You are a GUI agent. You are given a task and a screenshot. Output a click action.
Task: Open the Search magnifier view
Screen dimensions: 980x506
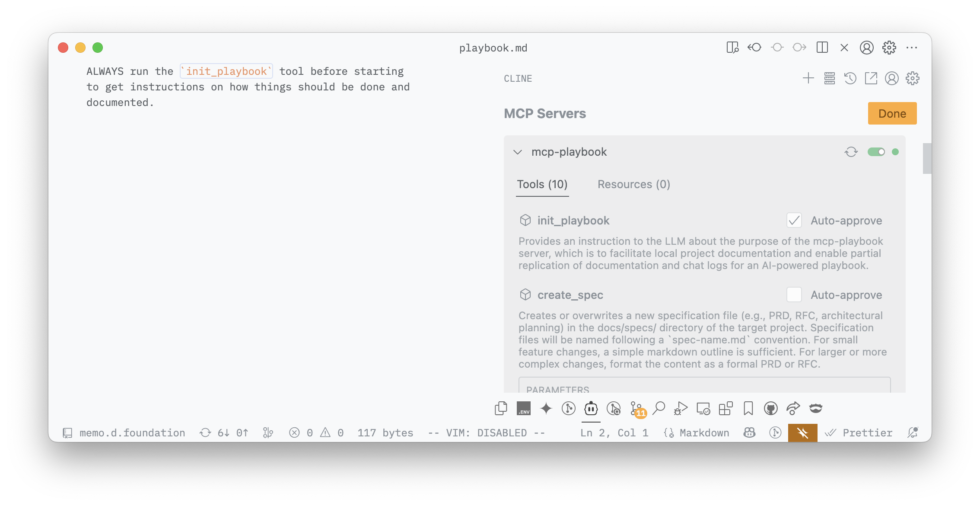click(659, 408)
